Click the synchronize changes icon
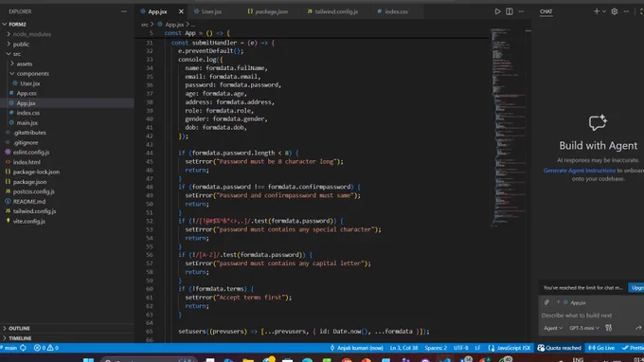This screenshot has width=644, height=362. point(23,348)
